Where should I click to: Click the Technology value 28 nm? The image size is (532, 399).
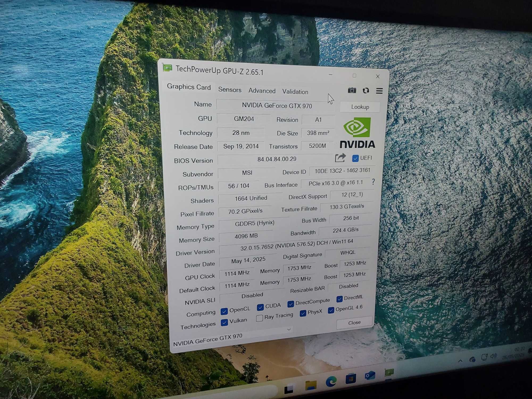(x=241, y=133)
